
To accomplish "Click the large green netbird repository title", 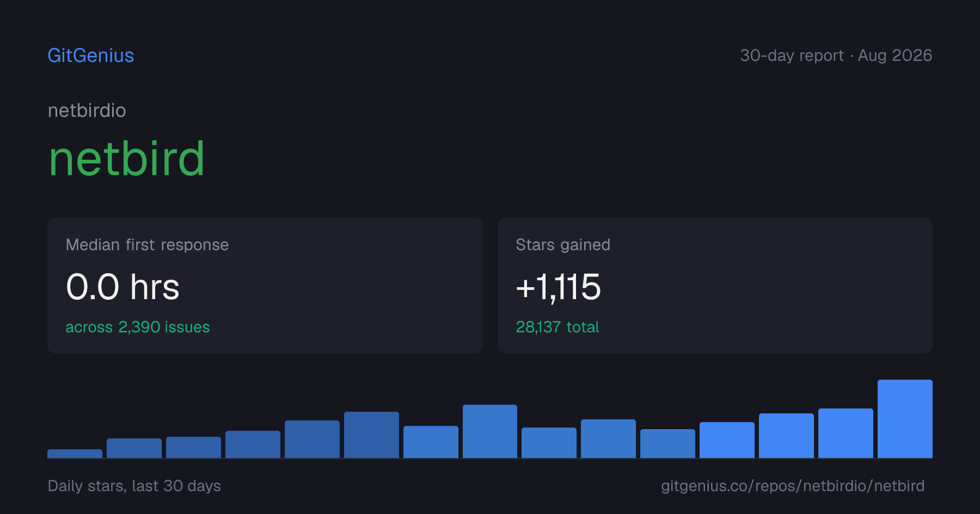I will [127, 158].
